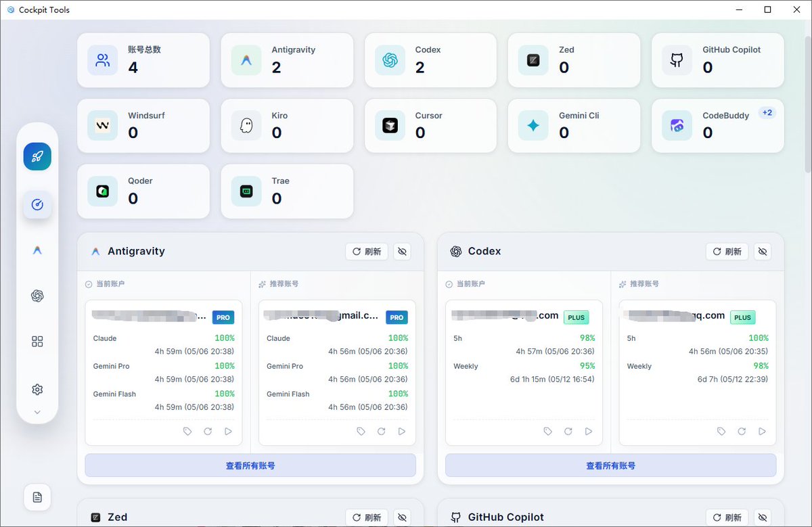Hide the GitHub Copilot panel with eye toggle

coord(763,518)
